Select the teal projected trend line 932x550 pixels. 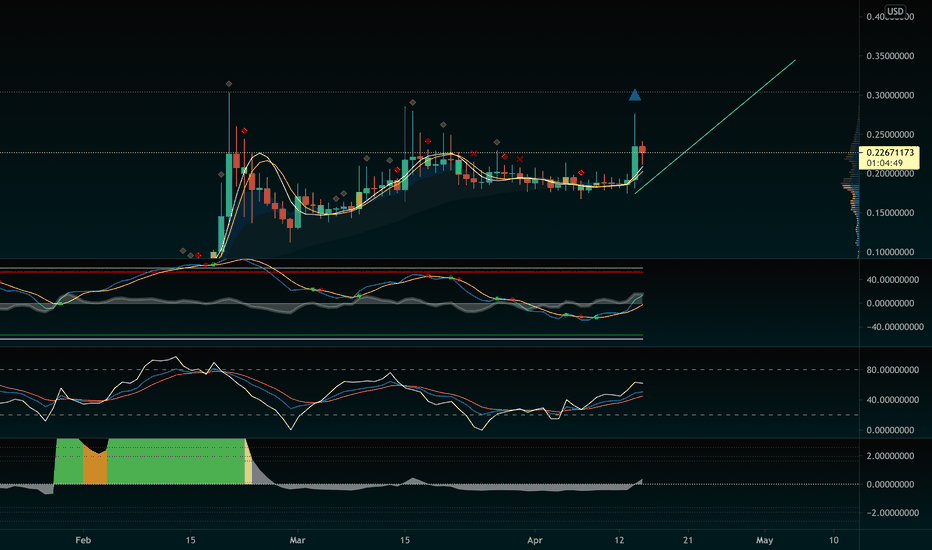(x=715, y=127)
